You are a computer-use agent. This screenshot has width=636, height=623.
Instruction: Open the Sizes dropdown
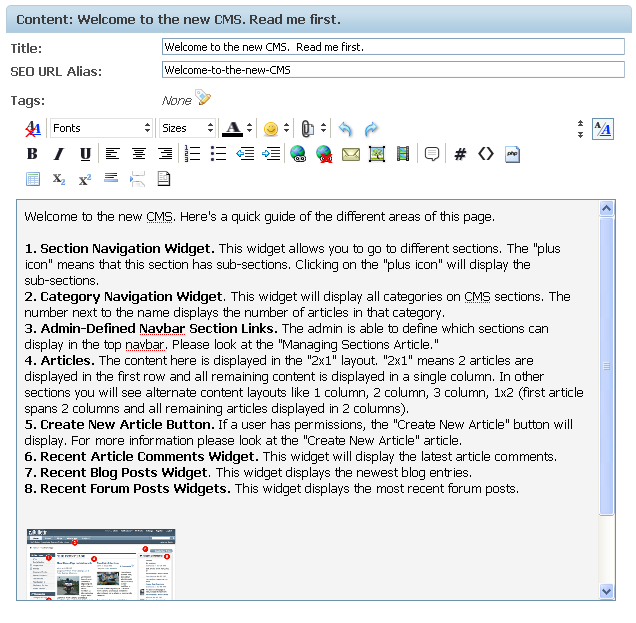[x=187, y=128]
